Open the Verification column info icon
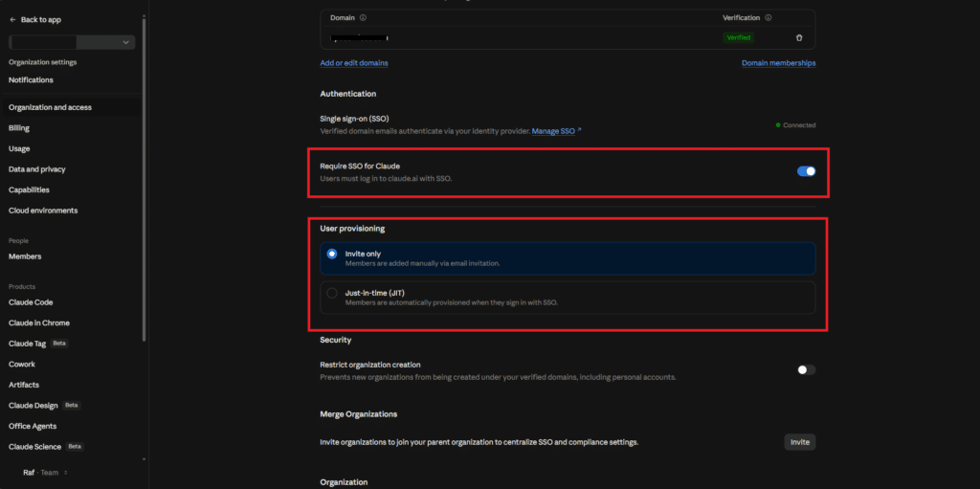 pyautogui.click(x=768, y=18)
